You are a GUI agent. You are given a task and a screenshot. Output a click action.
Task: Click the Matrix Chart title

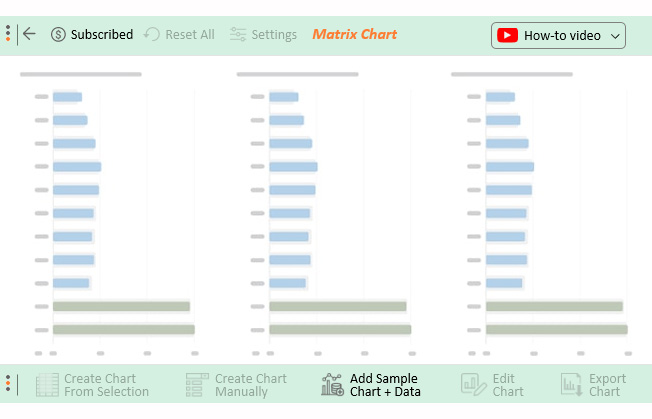coord(355,34)
